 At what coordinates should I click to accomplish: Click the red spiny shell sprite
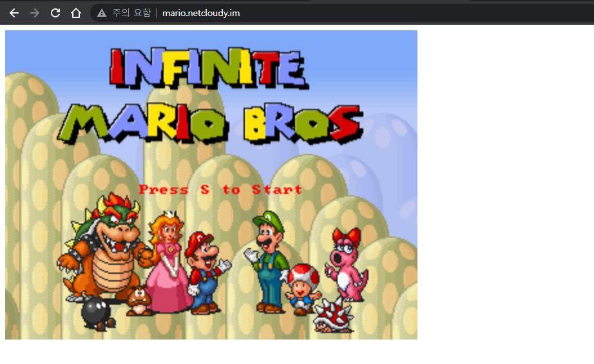coord(333,316)
